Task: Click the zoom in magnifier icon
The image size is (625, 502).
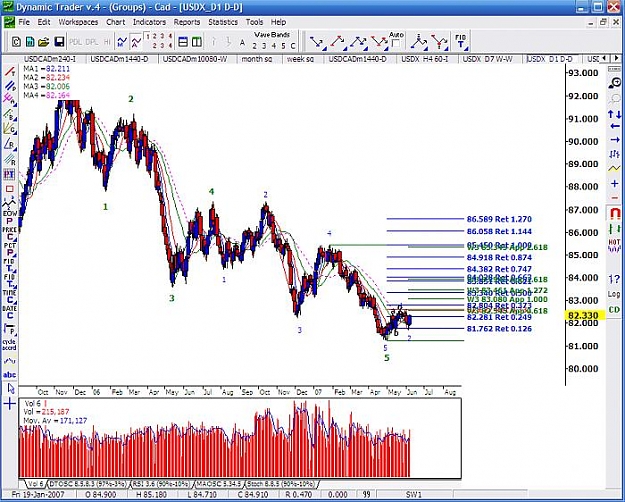Action: pos(615,83)
